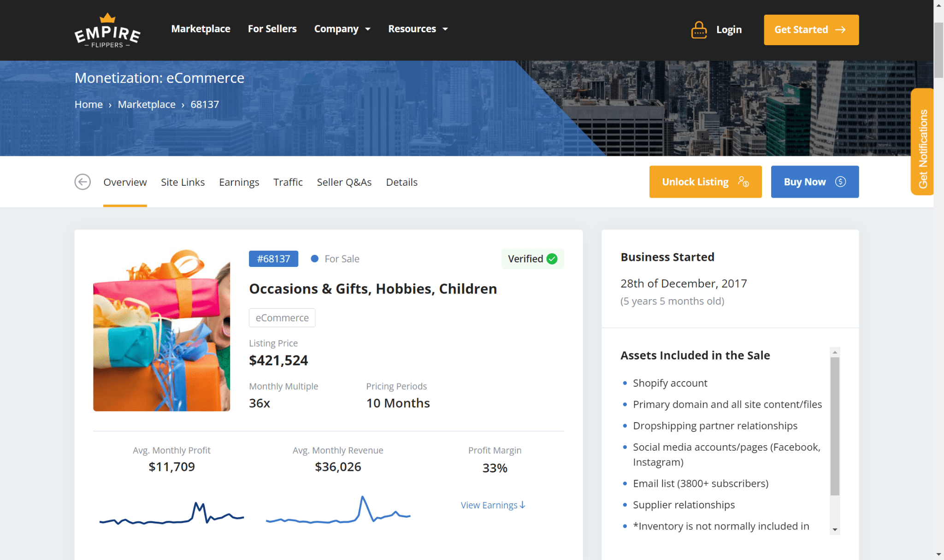This screenshot has width=944, height=560.
Task: Click the user icon on Unlock Listing
Action: pos(743,182)
